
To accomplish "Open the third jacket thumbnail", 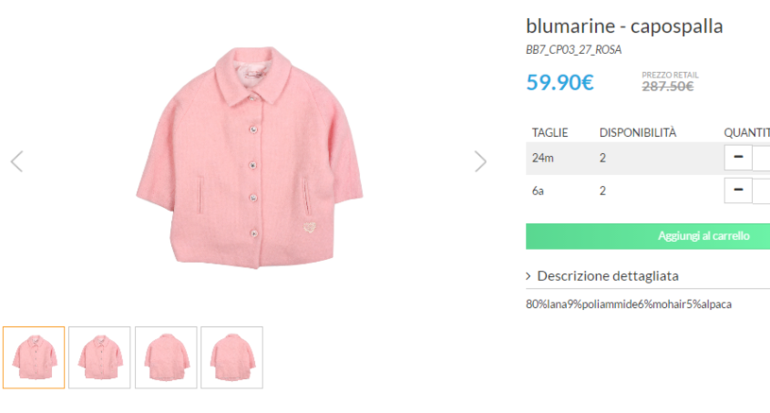I will point(166,357).
